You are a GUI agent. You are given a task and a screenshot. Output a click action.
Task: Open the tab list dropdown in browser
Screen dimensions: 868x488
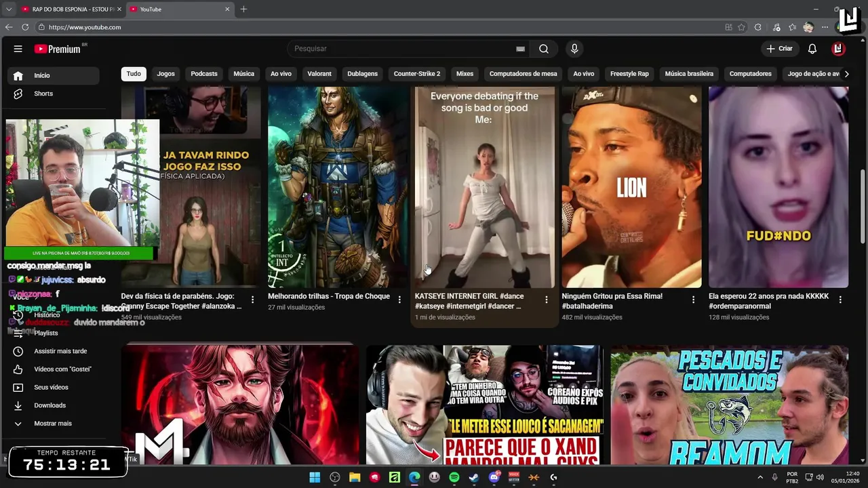[x=9, y=9]
